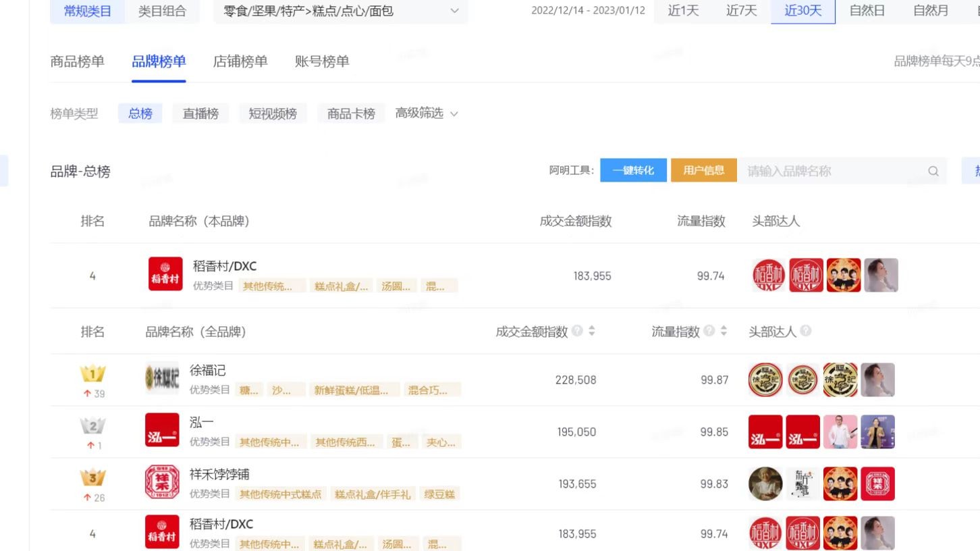The width and height of the screenshot is (980, 551).
Task: Click the 糕点礼盒/伴手礼 tag in 祥禾饽饽铺 row
Action: pos(373,494)
